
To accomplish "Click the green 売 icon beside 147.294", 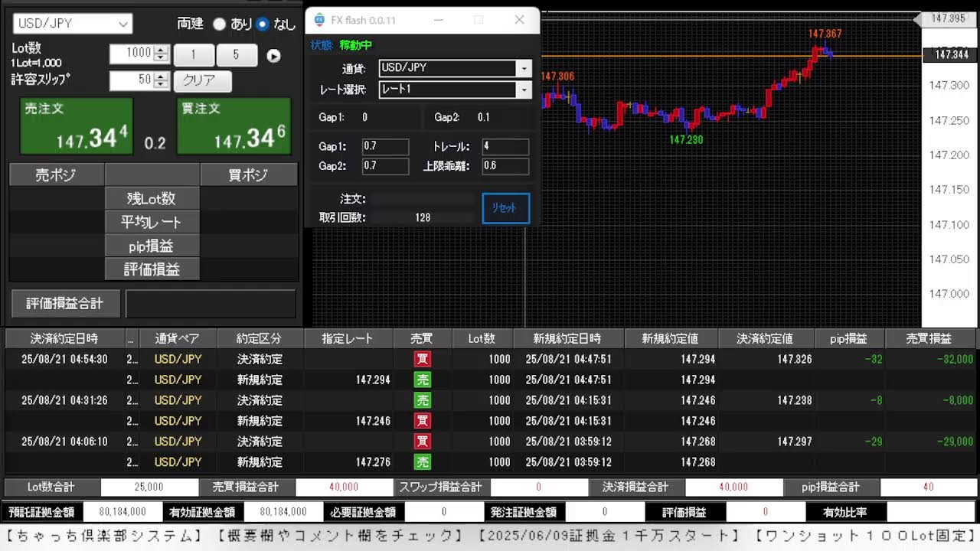I will click(423, 380).
